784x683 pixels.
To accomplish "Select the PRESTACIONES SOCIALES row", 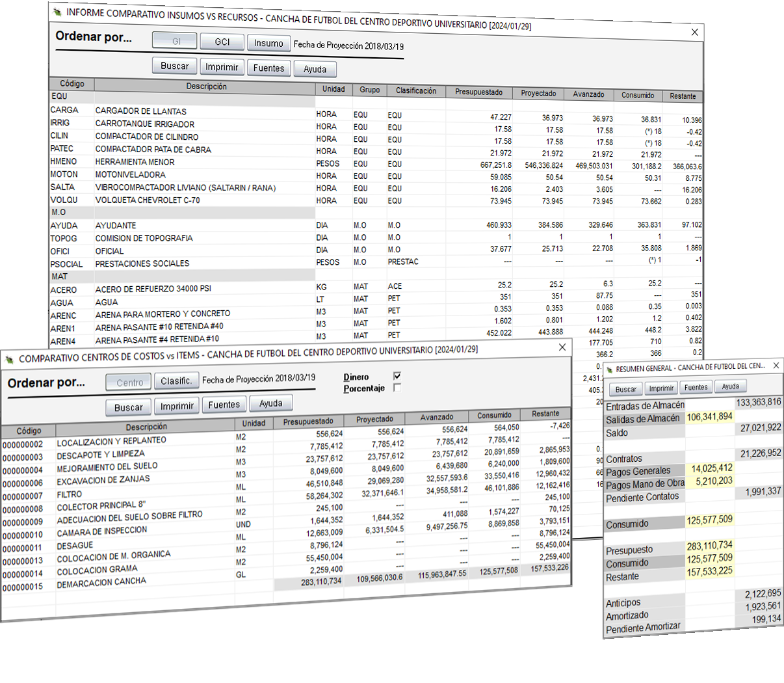I will coord(376,262).
